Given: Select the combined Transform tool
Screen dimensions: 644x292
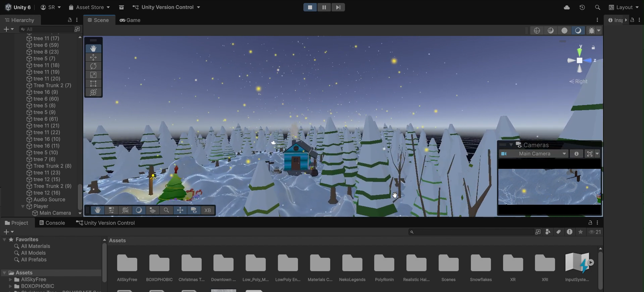Looking at the screenshot, I should 93,92.
